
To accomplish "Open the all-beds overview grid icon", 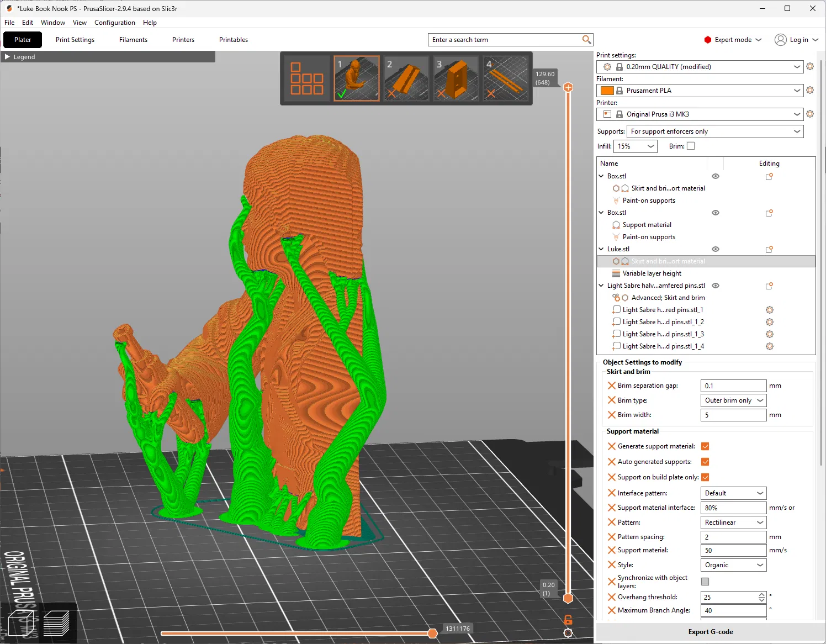I will pyautogui.click(x=307, y=78).
